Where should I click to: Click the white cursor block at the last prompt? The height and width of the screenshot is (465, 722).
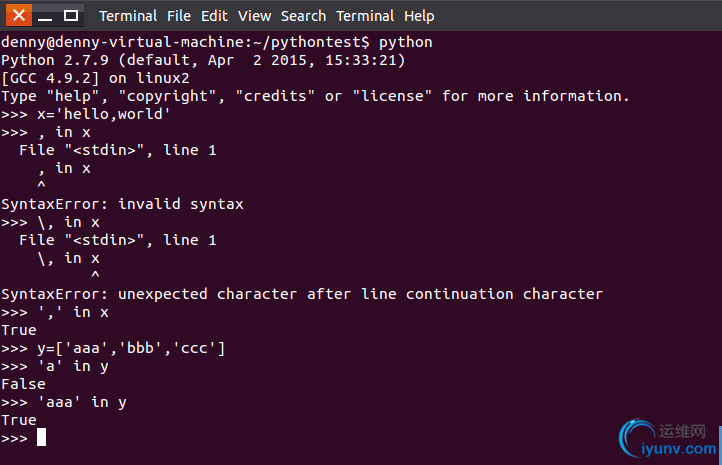pos(41,437)
